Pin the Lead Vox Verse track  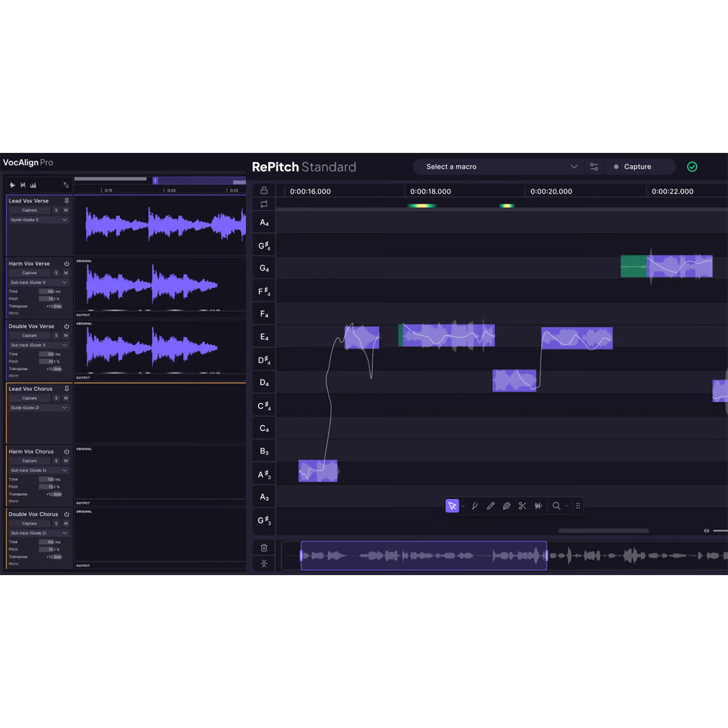coord(66,201)
